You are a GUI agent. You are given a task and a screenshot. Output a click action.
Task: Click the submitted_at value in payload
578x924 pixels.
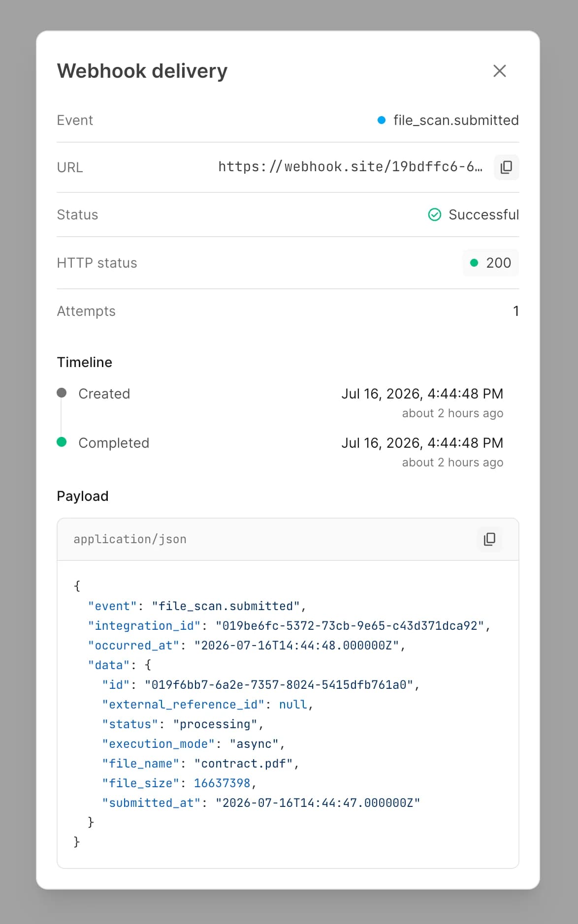click(x=318, y=803)
